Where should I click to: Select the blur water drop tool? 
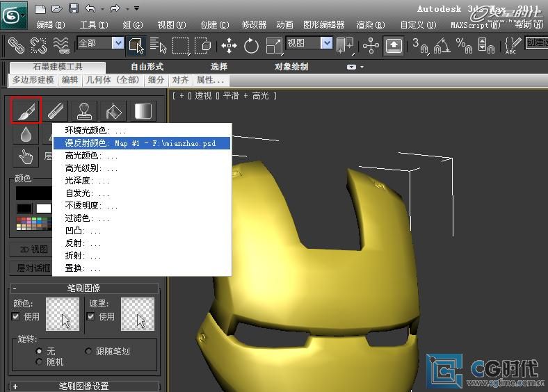click(x=26, y=134)
